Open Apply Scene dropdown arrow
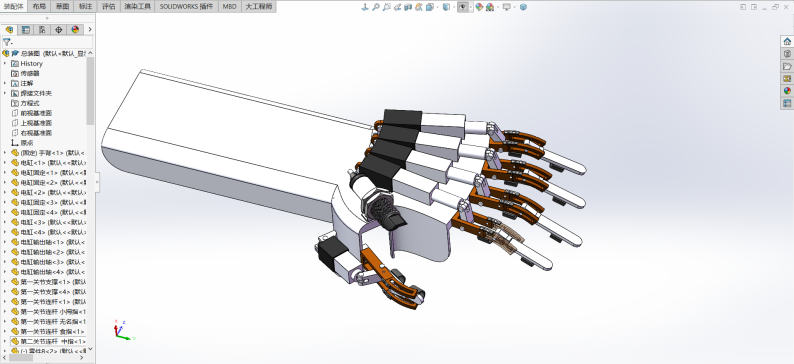Viewport: 794px width, 364px height. coord(498,7)
